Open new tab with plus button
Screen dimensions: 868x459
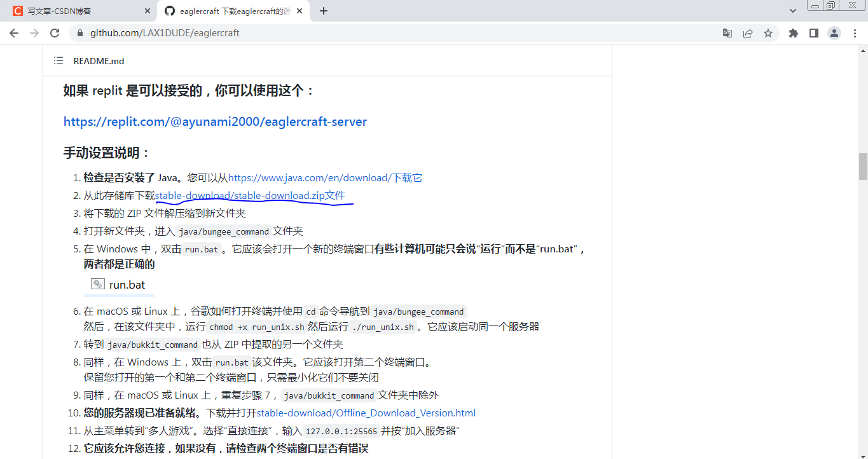tap(324, 11)
